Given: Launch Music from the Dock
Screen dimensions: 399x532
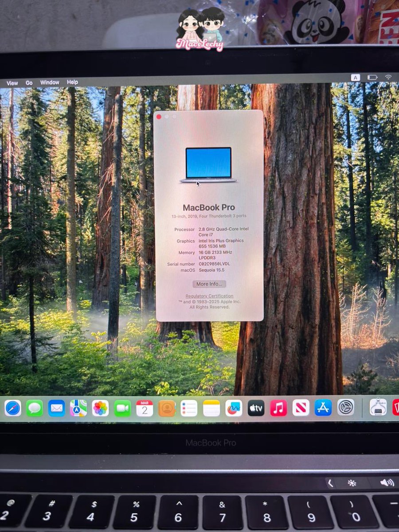Looking at the screenshot, I should tap(278, 408).
